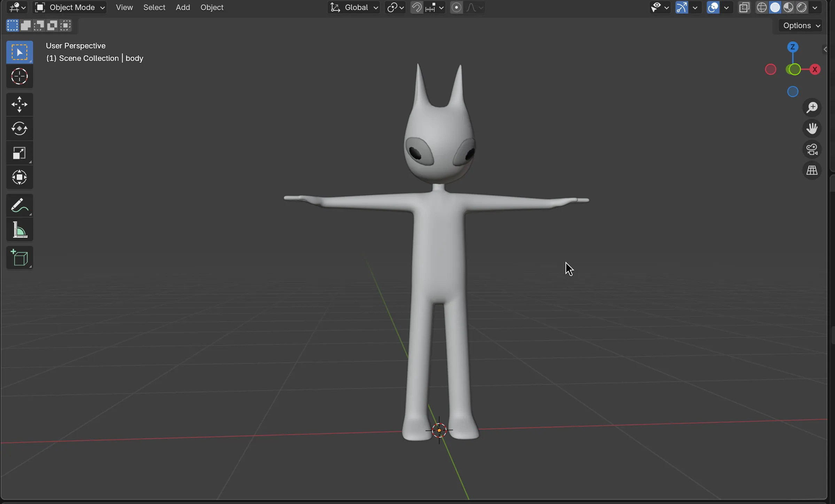Open the Add menu
The image size is (835, 504).
(183, 7)
